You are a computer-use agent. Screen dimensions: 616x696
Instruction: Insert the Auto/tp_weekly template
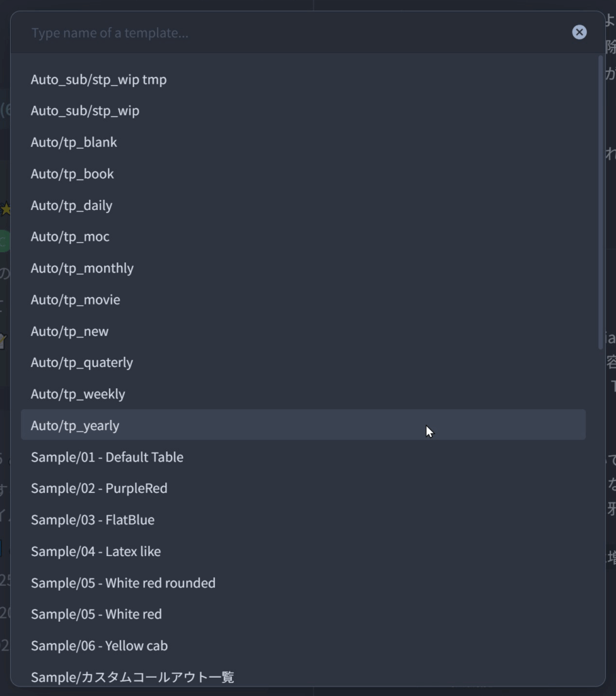[78, 394]
